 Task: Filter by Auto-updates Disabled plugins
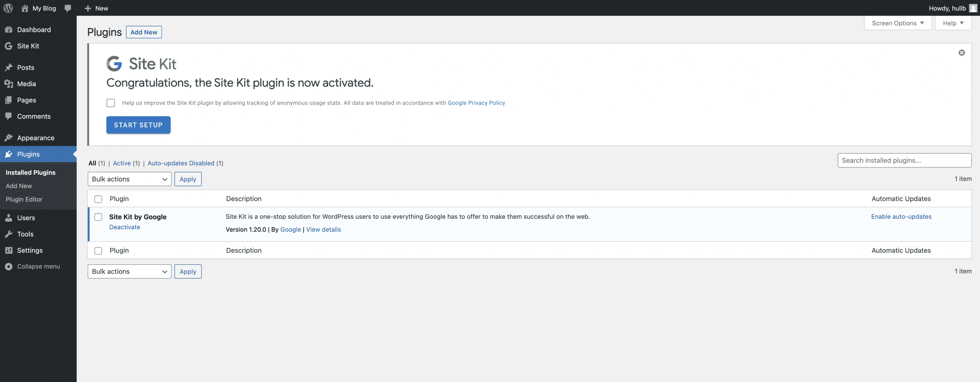pyautogui.click(x=181, y=163)
